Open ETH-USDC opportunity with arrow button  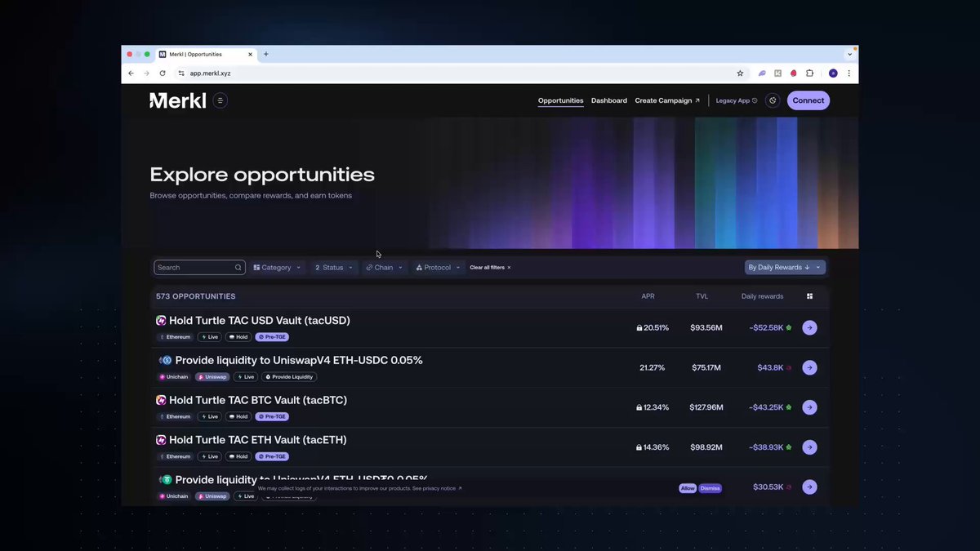[x=809, y=367]
